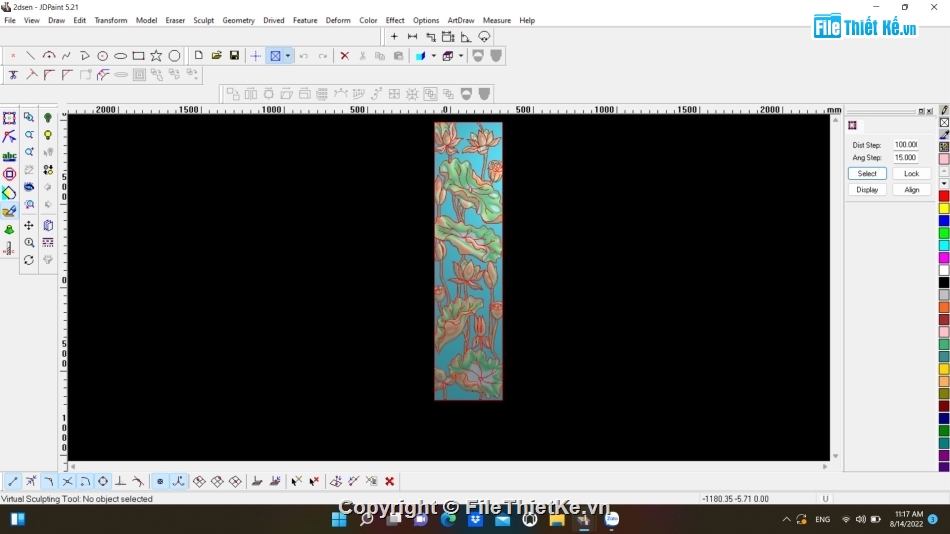Viewport: 950px width, 534px height.
Task: Click the Align button
Action: [x=911, y=190]
